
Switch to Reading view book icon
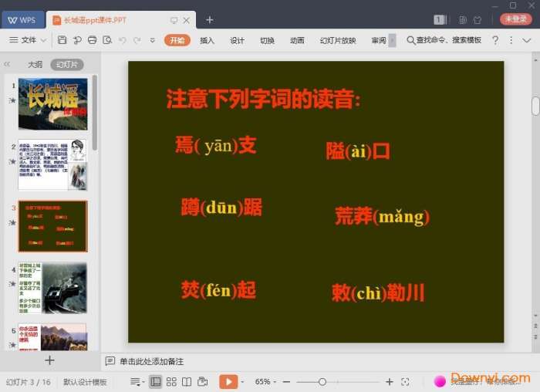coord(187,382)
